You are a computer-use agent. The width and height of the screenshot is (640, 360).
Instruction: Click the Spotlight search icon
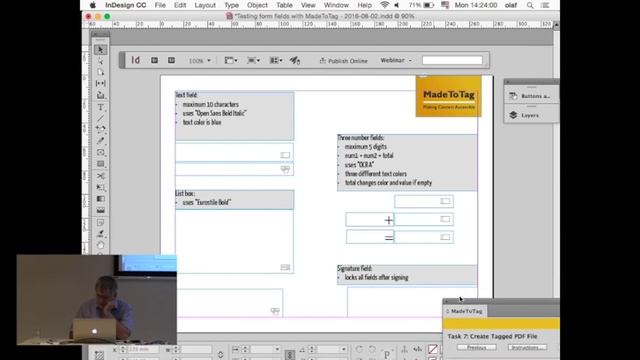point(530,5)
